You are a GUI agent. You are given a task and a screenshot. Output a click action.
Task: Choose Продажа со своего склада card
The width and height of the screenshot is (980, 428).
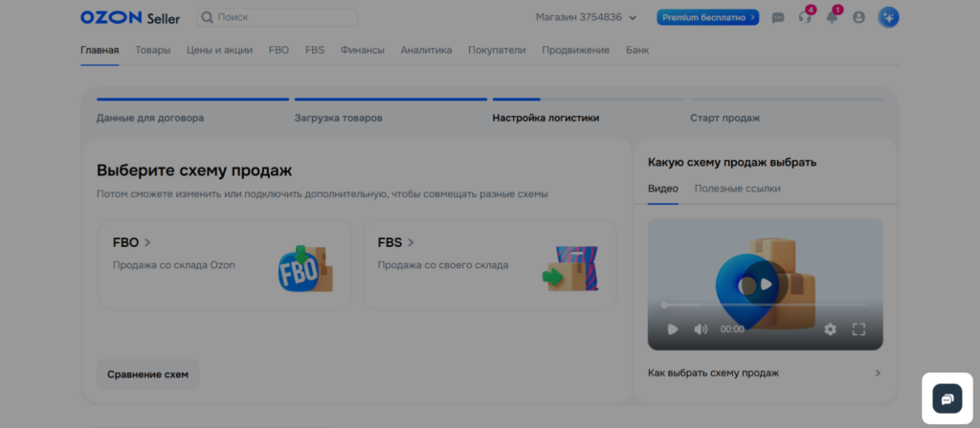point(489,264)
